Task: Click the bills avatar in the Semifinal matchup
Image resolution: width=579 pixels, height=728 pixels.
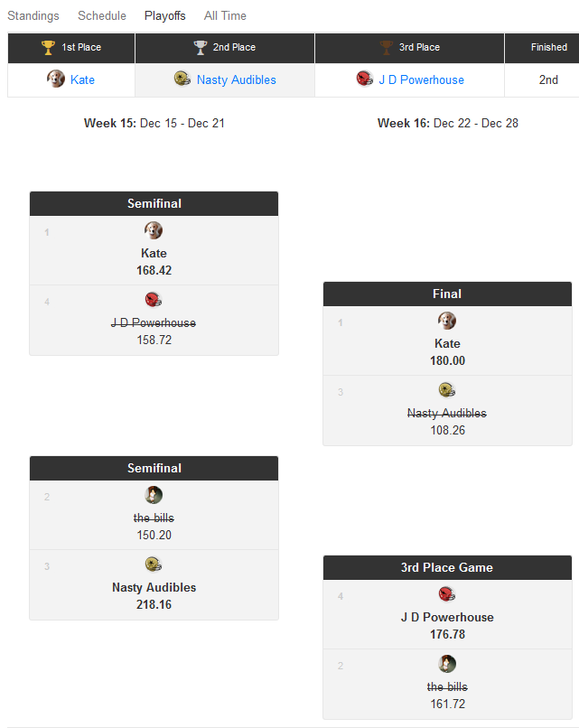Action: coord(154,495)
